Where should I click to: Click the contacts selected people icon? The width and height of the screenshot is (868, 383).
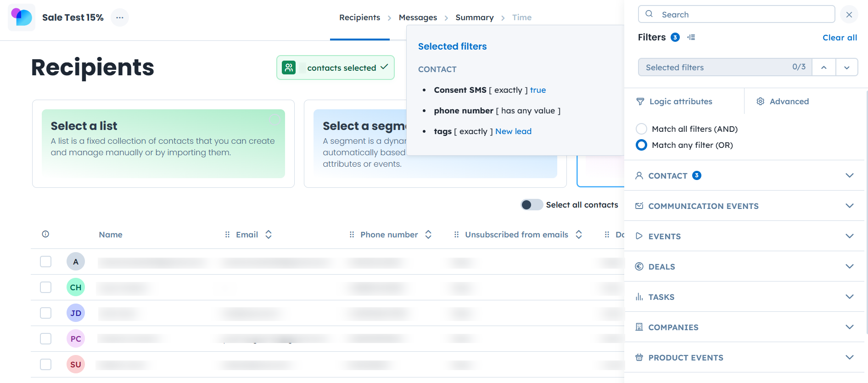[289, 68]
